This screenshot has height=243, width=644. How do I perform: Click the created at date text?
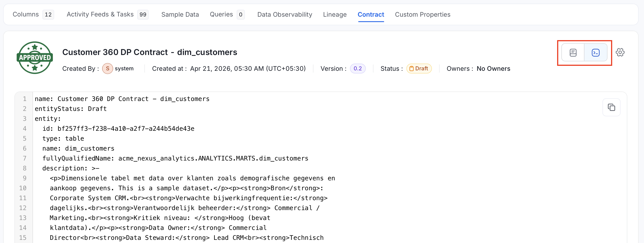(x=248, y=69)
